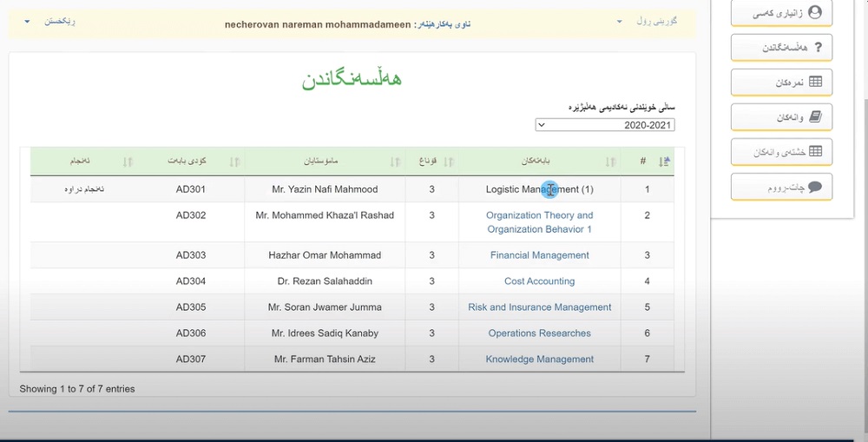The image size is (868, 442).
Task: Click teacher name Dr. Rezan Salahaddin
Action: point(325,281)
